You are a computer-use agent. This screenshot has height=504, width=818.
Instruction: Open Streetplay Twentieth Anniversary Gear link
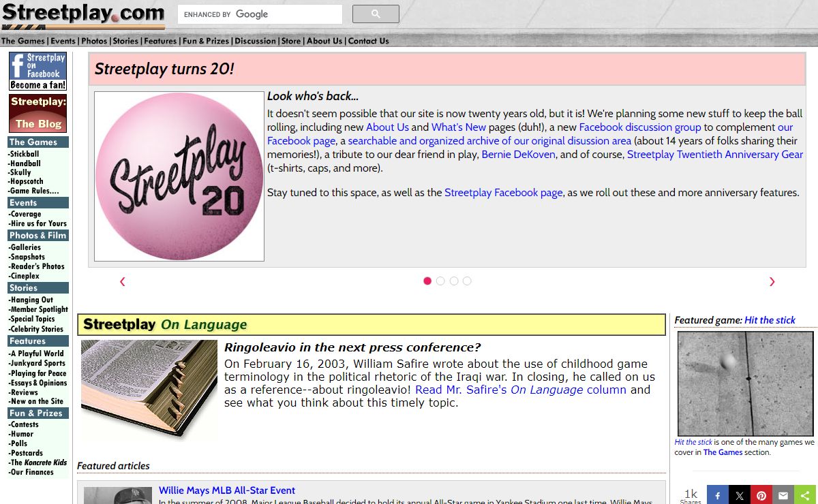coord(715,155)
